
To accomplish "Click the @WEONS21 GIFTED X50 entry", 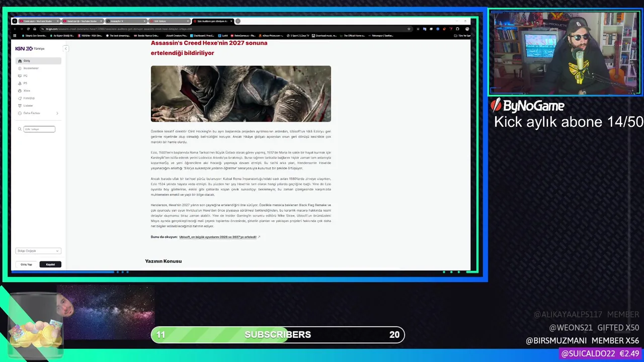I will [x=594, y=327].
